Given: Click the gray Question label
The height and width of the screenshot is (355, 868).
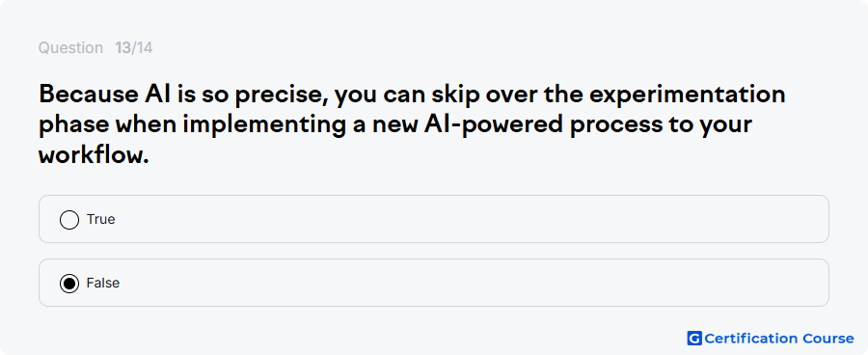Looking at the screenshot, I should [x=70, y=48].
